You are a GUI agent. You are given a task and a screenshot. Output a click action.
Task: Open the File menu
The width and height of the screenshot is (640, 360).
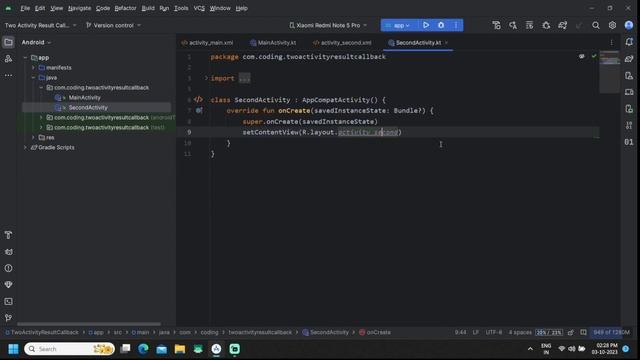(25, 8)
